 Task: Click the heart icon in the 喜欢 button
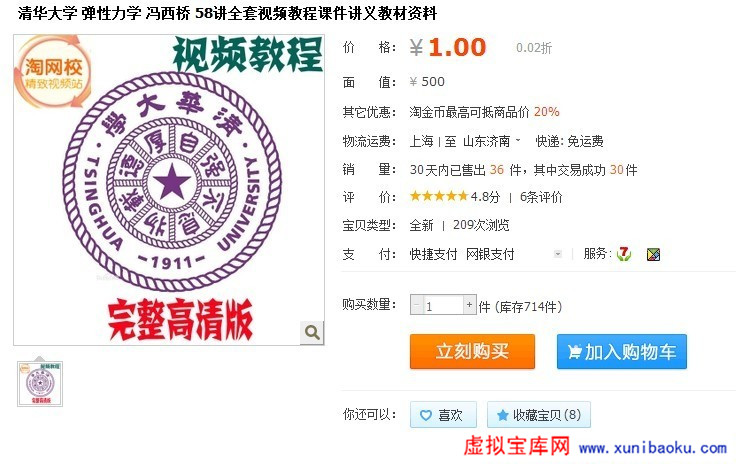coord(425,415)
